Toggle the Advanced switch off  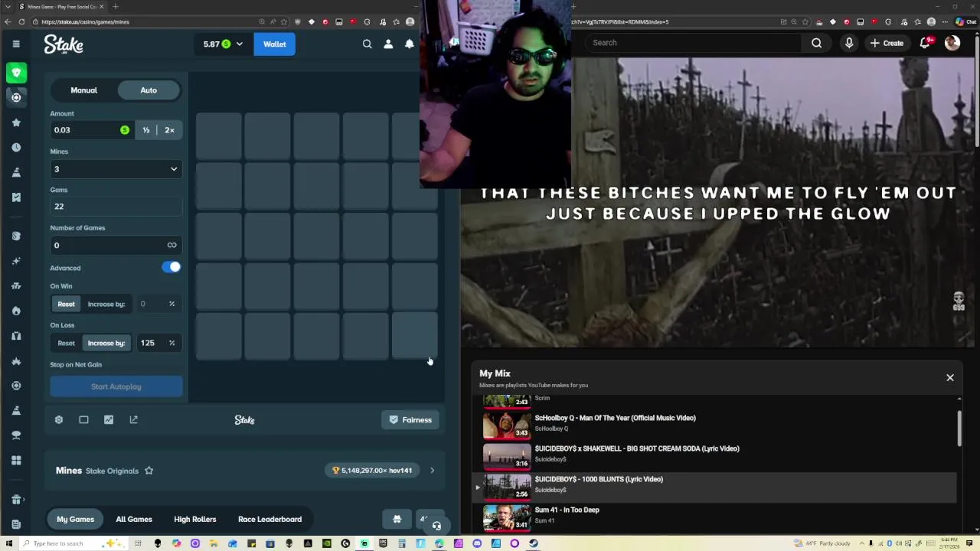tap(171, 267)
